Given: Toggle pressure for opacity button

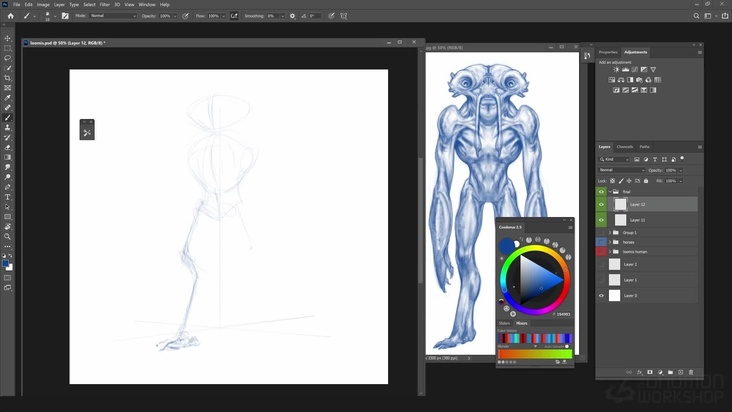Looking at the screenshot, I should [185, 16].
